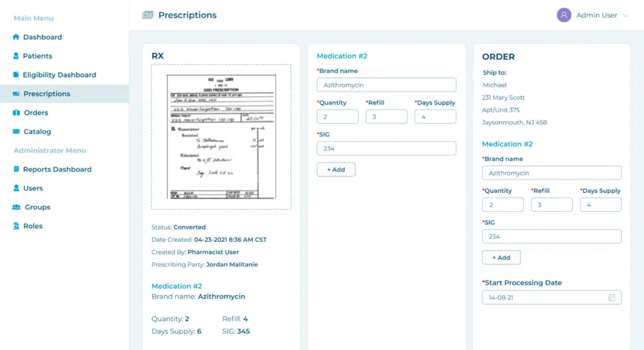Click the Dashboard home icon
Image resolution: width=644 pixels, height=350 pixels.
16,37
